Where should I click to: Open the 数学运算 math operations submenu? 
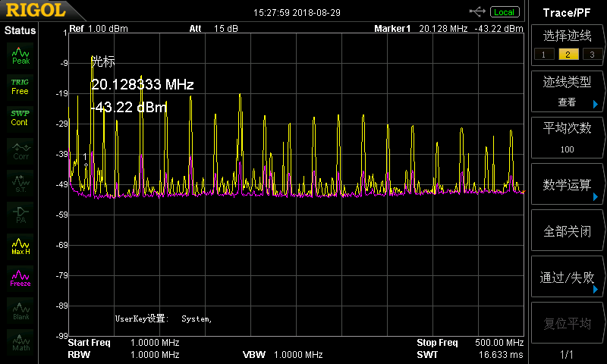[x=567, y=184]
